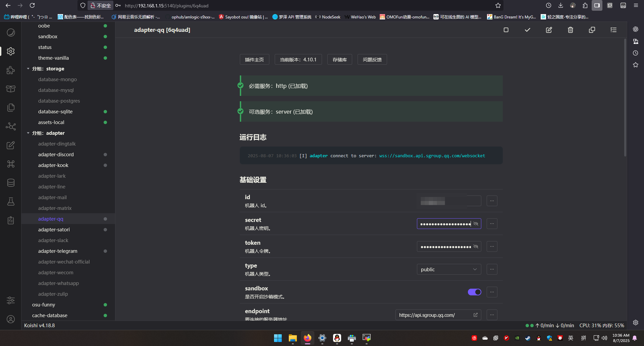This screenshot has height=346, width=644.
Task: Open the user profile icon in Koishi sidebar
Action: click(11, 319)
